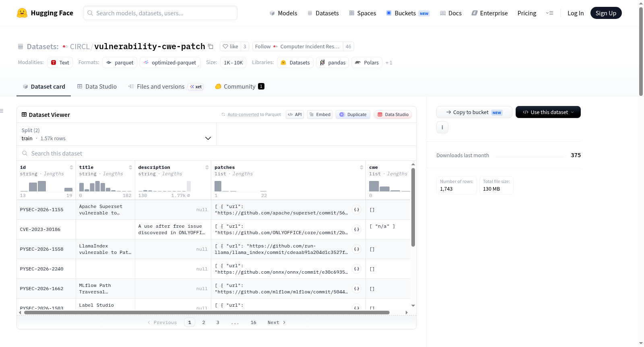This screenshot has width=644, height=347.
Task: Sort by the id column arrows
Action: tap(71, 167)
